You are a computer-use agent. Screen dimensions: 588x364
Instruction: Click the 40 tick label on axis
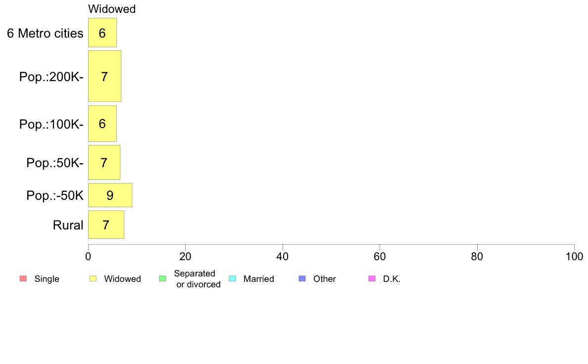(x=283, y=256)
